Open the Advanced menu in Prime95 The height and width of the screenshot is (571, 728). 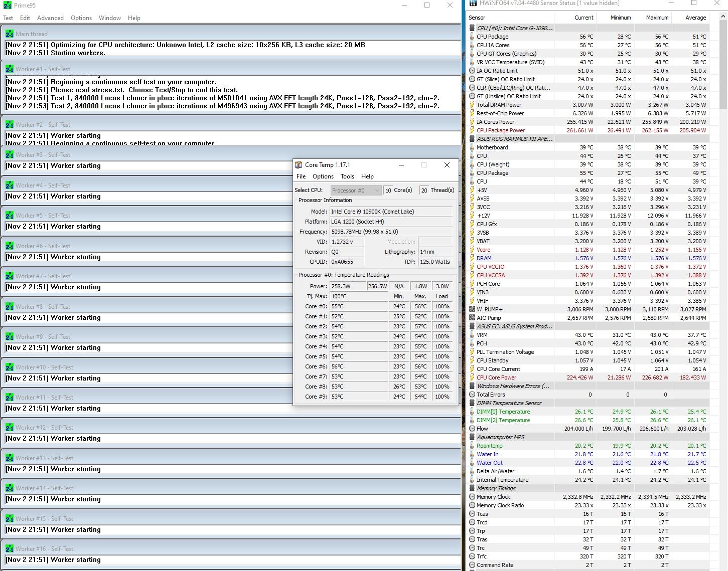click(x=50, y=18)
